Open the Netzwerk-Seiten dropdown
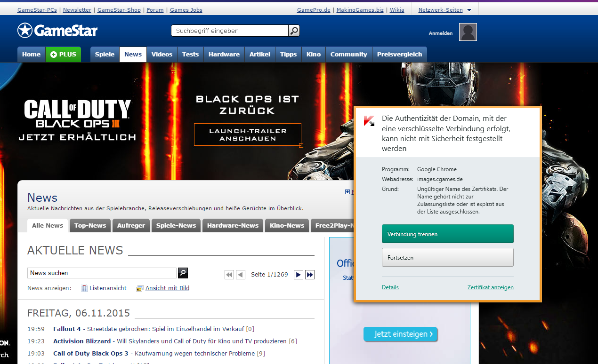 pos(445,10)
